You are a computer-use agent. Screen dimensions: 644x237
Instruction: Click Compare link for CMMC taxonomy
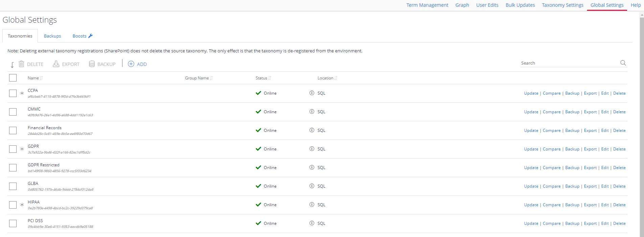point(552,112)
